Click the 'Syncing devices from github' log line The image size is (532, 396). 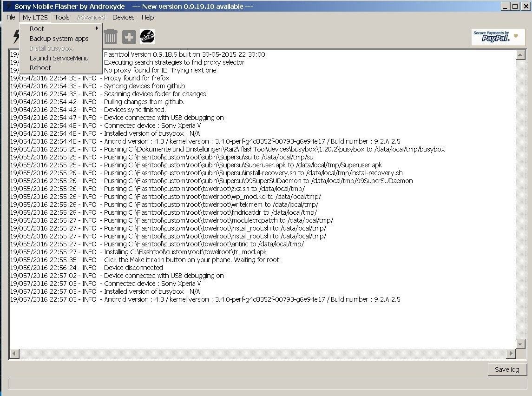98,86
